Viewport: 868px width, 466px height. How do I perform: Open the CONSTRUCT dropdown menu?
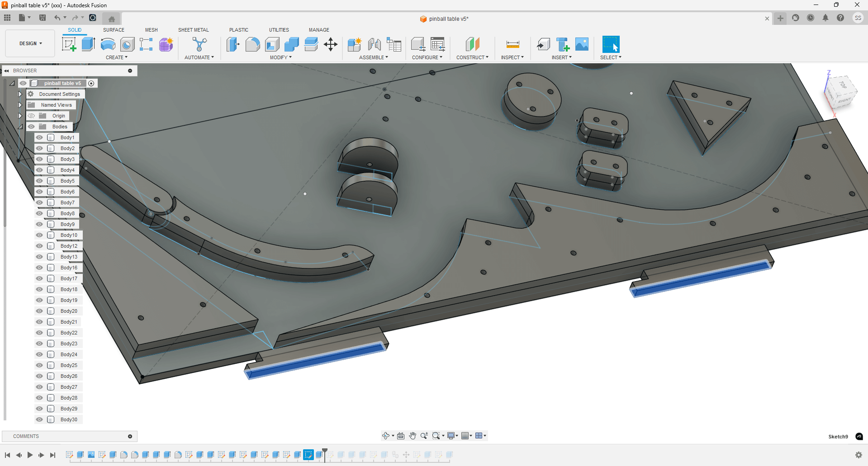point(472,57)
